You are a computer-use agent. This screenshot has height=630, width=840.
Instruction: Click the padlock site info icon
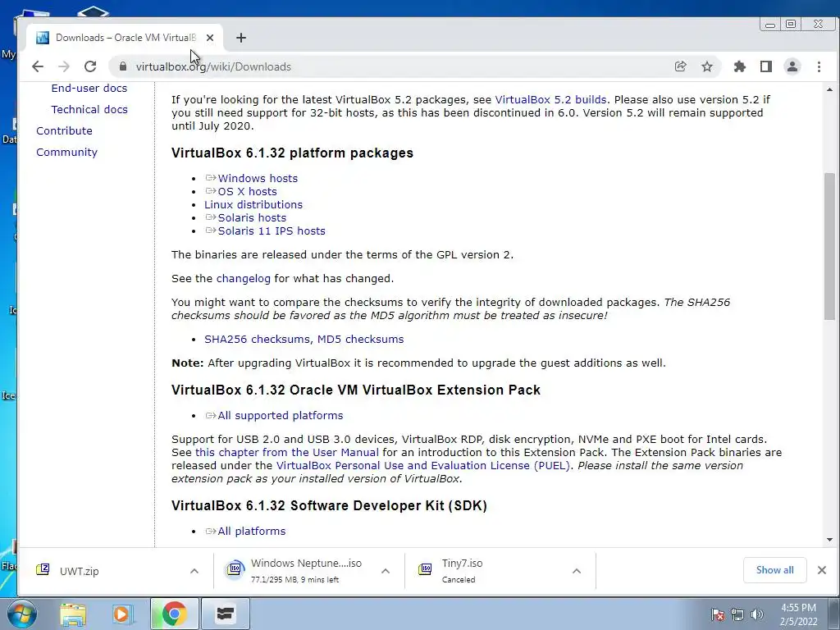(123, 66)
